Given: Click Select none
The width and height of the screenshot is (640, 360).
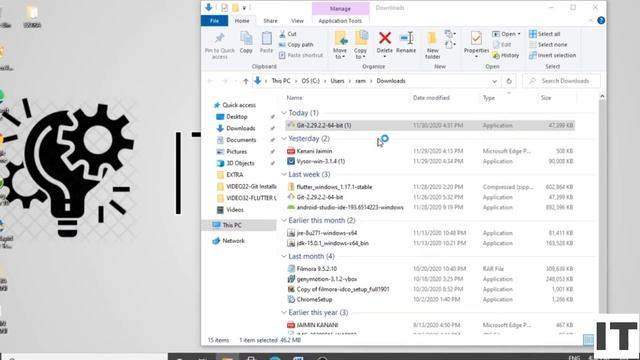Looking at the screenshot, I should (548, 44).
